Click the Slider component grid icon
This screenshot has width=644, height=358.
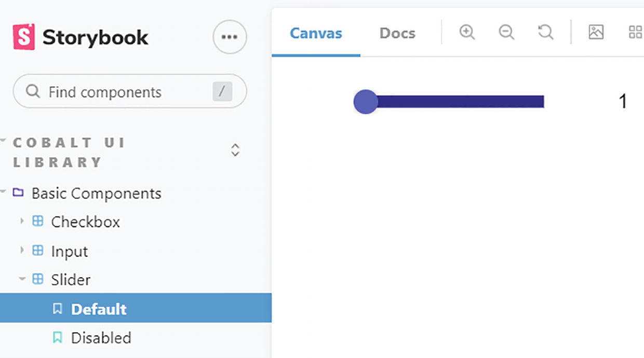[x=38, y=280]
